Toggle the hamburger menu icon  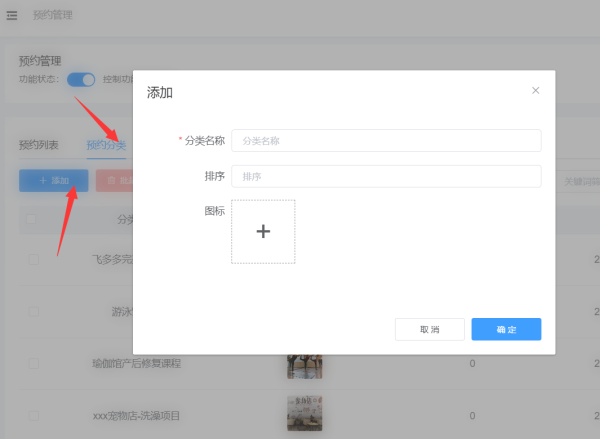pos(12,15)
